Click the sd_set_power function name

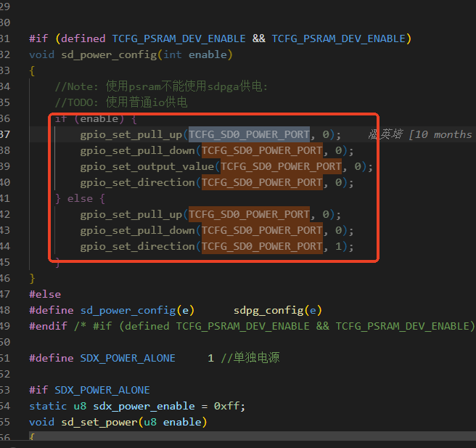coord(99,422)
